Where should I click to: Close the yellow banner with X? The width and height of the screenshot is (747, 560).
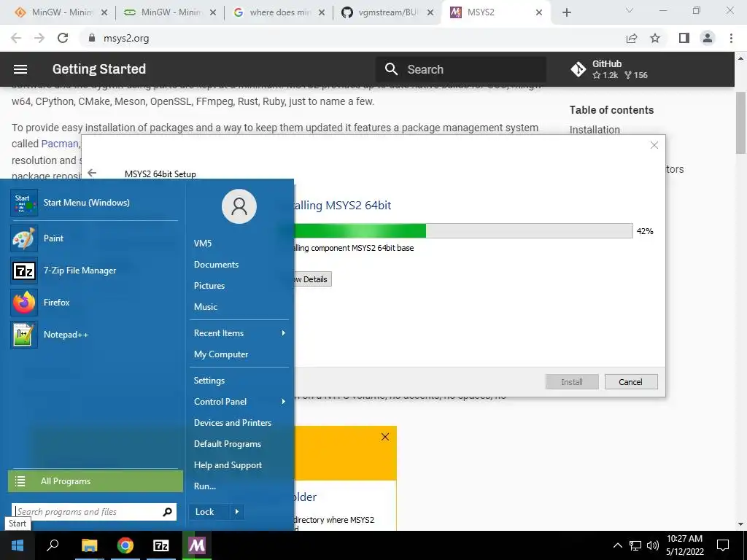[385, 437]
